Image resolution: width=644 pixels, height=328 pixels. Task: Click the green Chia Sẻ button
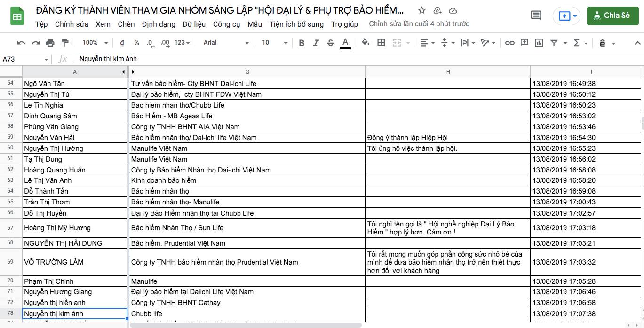coord(612,16)
